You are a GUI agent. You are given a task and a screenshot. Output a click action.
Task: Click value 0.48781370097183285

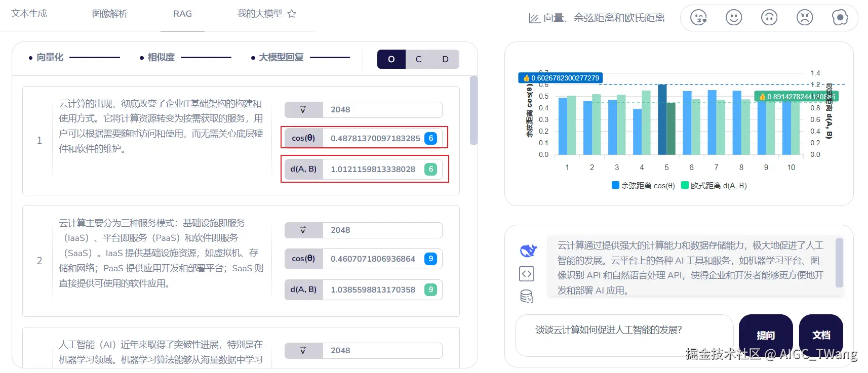click(x=375, y=138)
